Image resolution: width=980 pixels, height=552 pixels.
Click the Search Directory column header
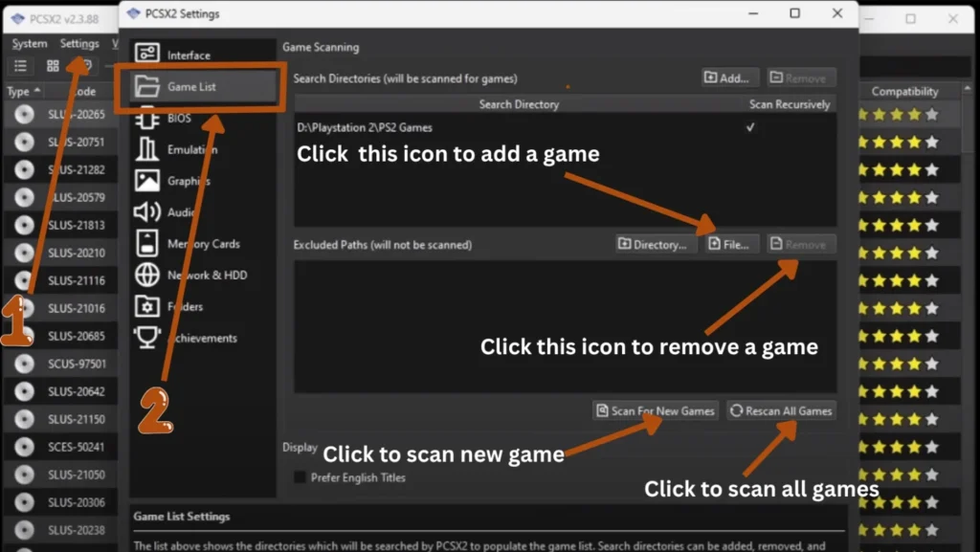coord(519,104)
